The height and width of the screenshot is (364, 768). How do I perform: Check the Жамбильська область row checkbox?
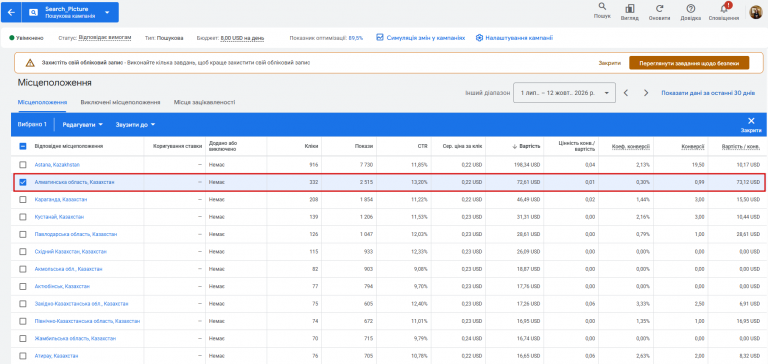tap(23, 339)
